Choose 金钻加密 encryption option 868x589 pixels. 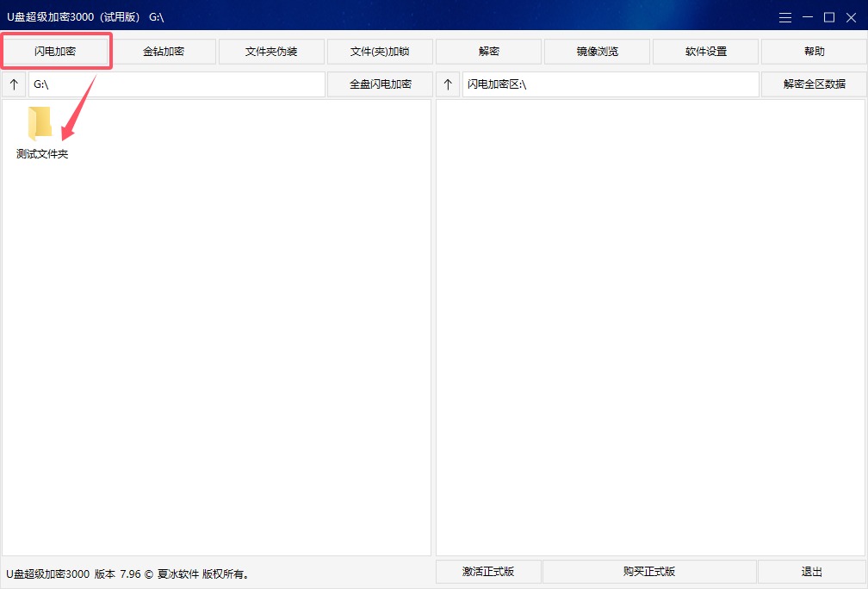[164, 52]
